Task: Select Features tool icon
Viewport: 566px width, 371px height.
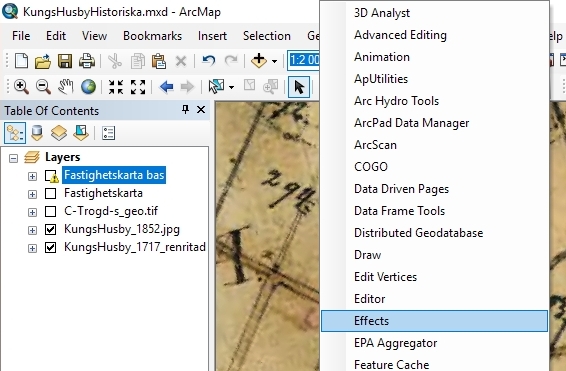Action: tap(217, 87)
